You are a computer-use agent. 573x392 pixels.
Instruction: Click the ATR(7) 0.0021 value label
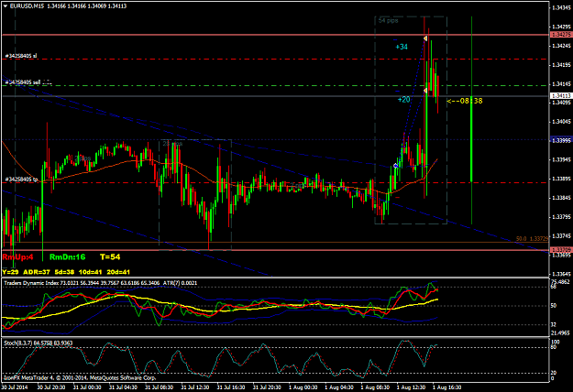[181, 283]
